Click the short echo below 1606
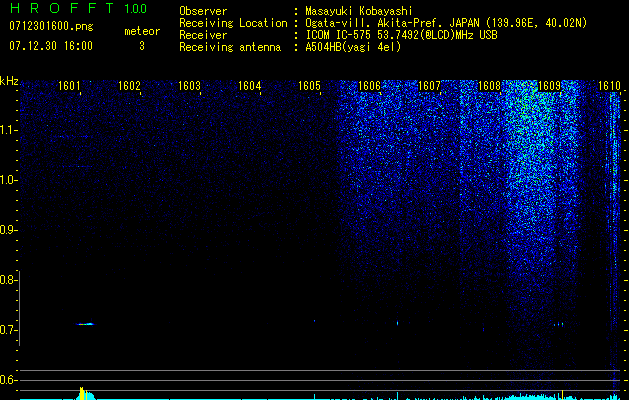 pyautogui.click(x=398, y=323)
